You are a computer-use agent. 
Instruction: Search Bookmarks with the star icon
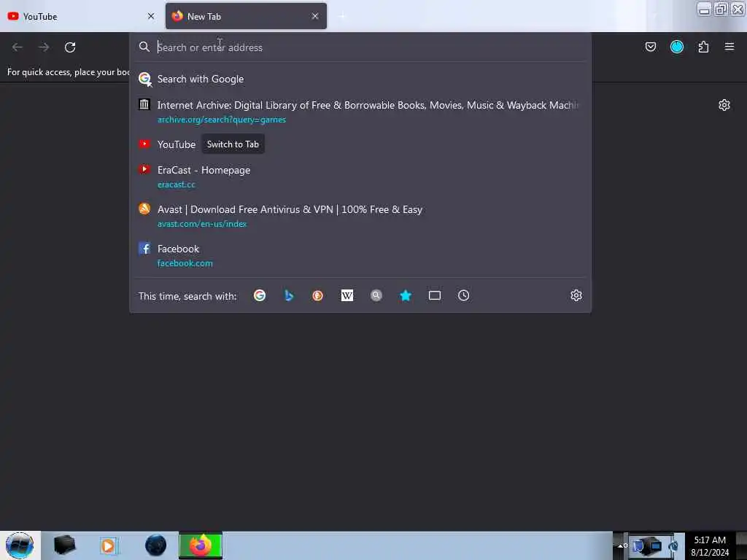pos(406,296)
